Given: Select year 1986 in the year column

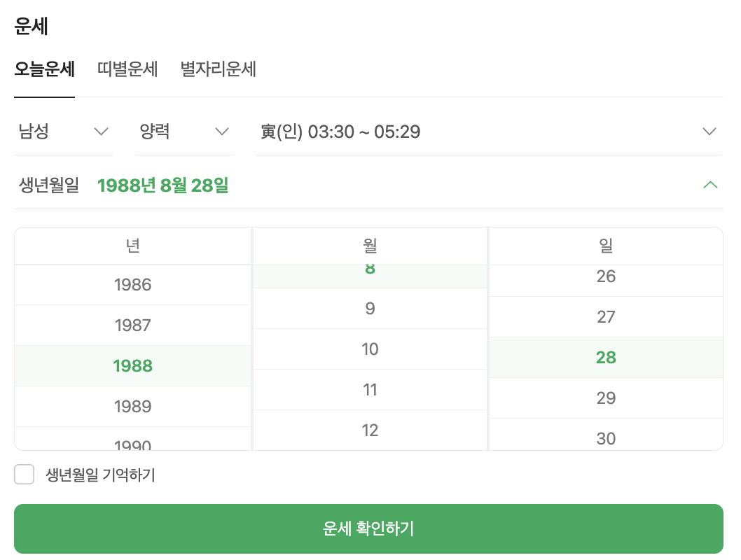Looking at the screenshot, I should pos(132,284).
